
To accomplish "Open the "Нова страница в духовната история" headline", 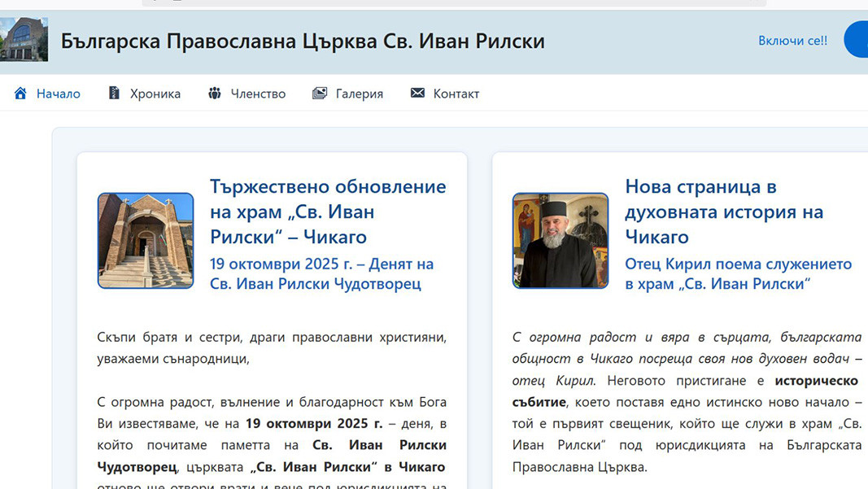I will pos(723,212).
